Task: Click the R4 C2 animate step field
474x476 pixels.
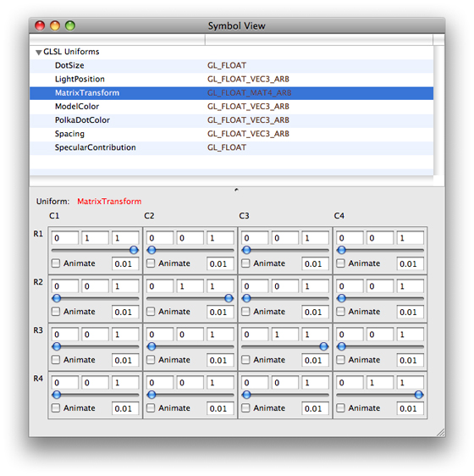Action: pyautogui.click(x=220, y=408)
